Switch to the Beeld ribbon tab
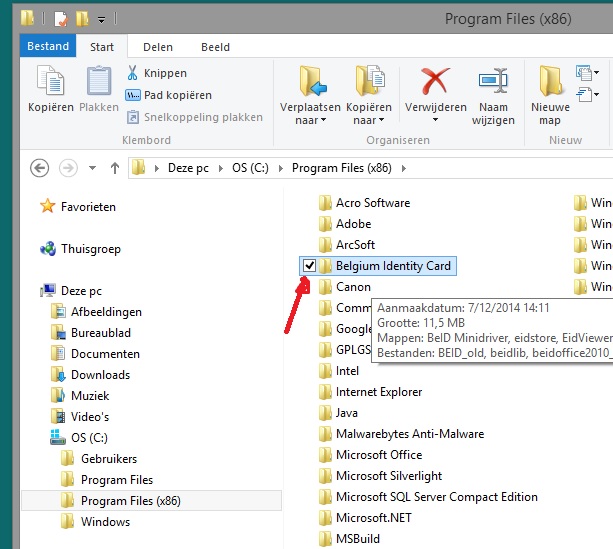This screenshot has width=613, height=549. pyautogui.click(x=215, y=47)
